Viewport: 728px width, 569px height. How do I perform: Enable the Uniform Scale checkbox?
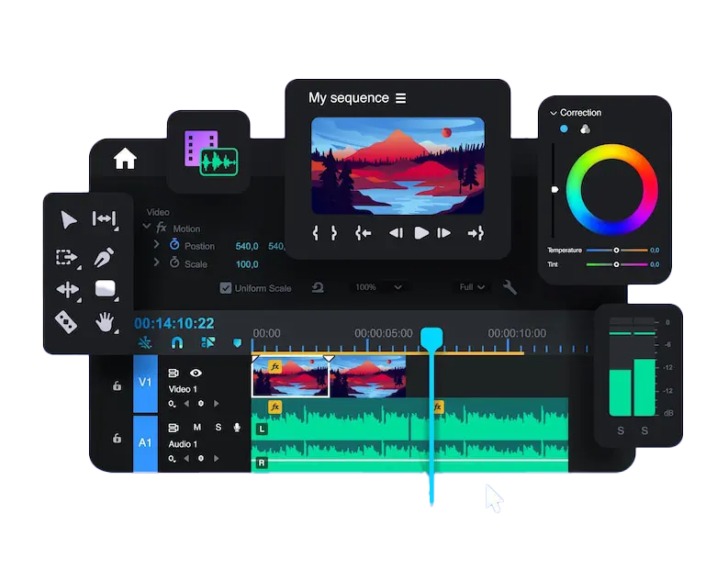tap(226, 288)
